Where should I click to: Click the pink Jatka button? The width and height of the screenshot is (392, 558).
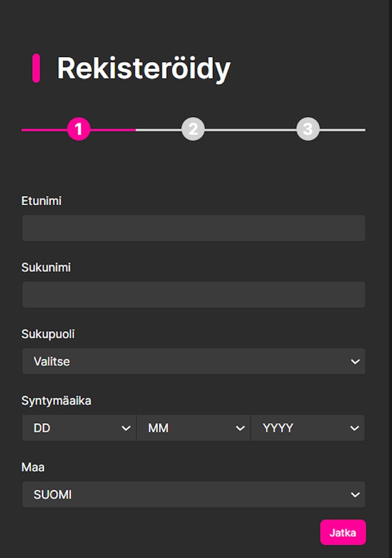[x=343, y=532]
